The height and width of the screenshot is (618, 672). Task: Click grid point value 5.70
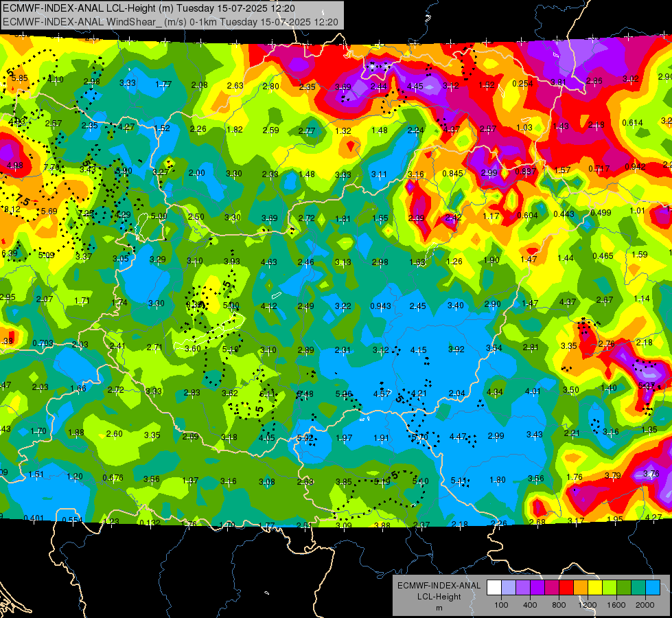click(419, 437)
